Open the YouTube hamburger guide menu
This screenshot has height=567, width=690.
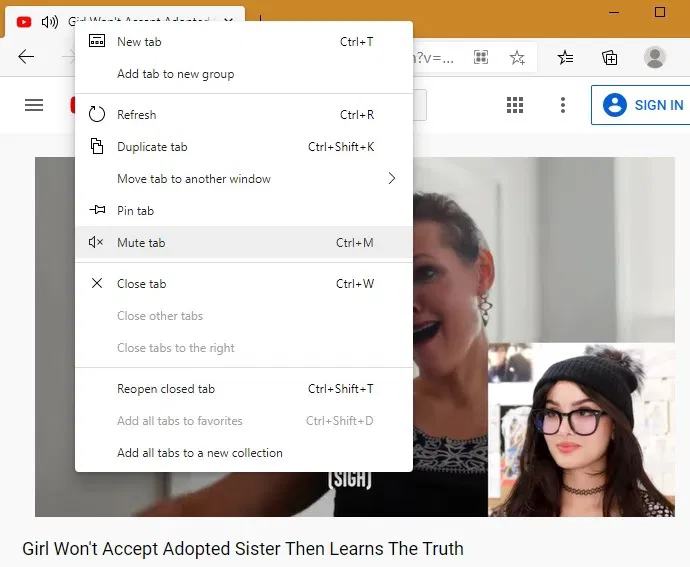pyautogui.click(x=34, y=105)
